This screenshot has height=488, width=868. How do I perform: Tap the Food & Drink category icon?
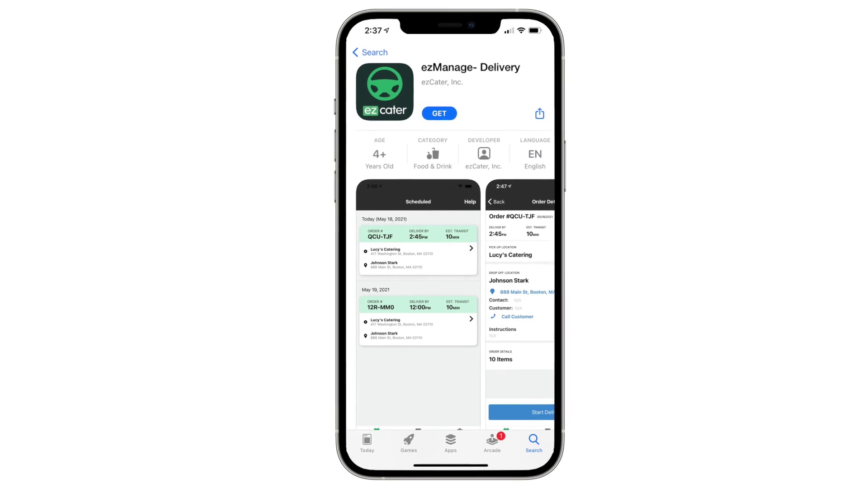(x=432, y=154)
